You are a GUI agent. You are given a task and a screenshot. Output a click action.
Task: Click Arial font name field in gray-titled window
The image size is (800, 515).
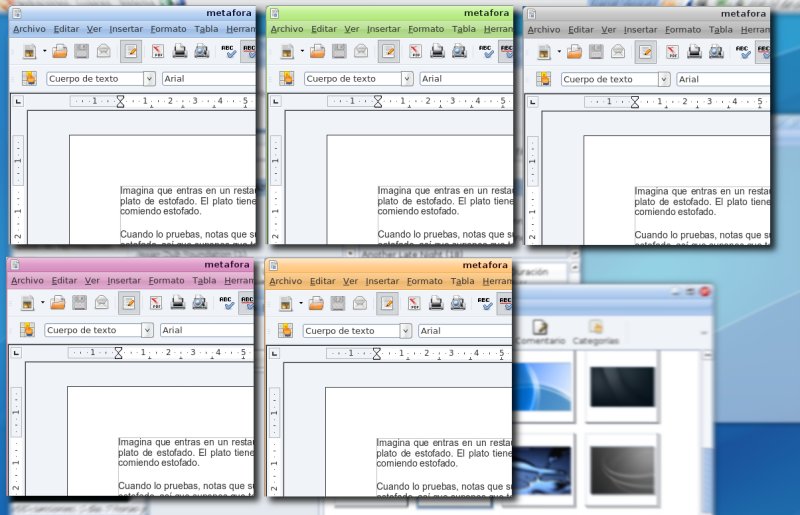click(723, 79)
